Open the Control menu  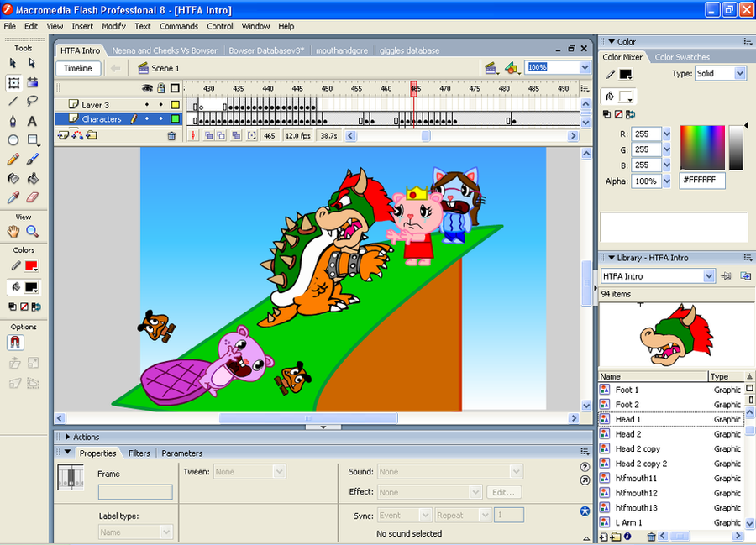[220, 27]
